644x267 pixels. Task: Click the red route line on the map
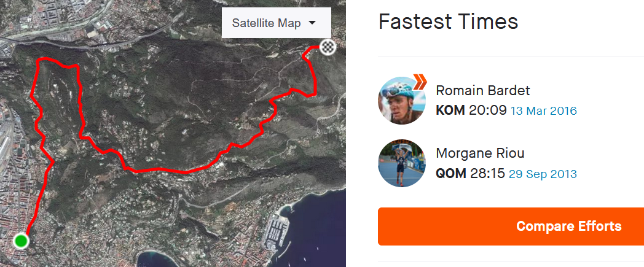(166, 169)
